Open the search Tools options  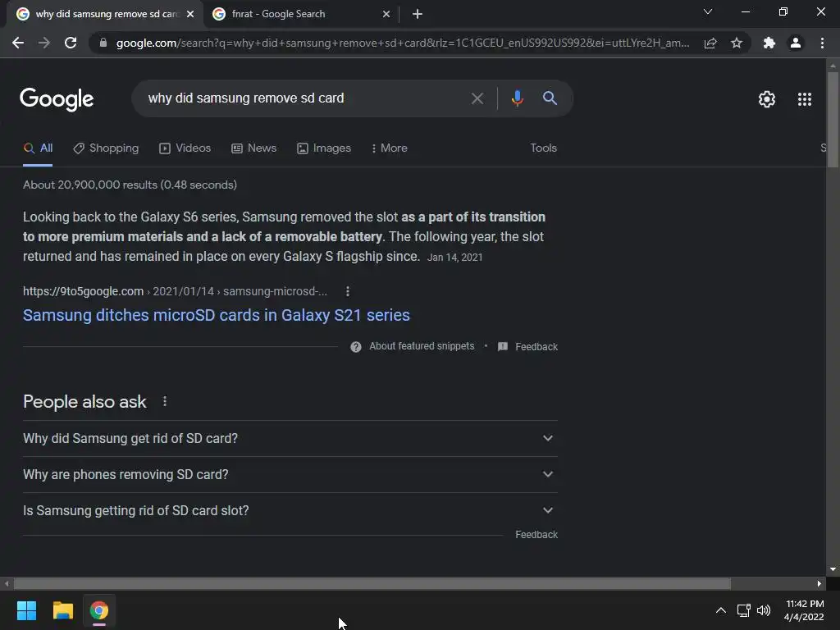pos(543,148)
